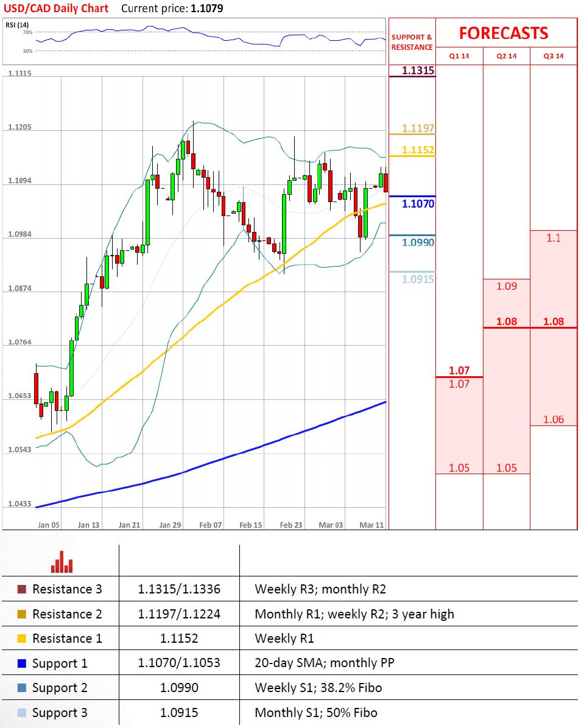Click the 1.0915 support level label

point(418,279)
